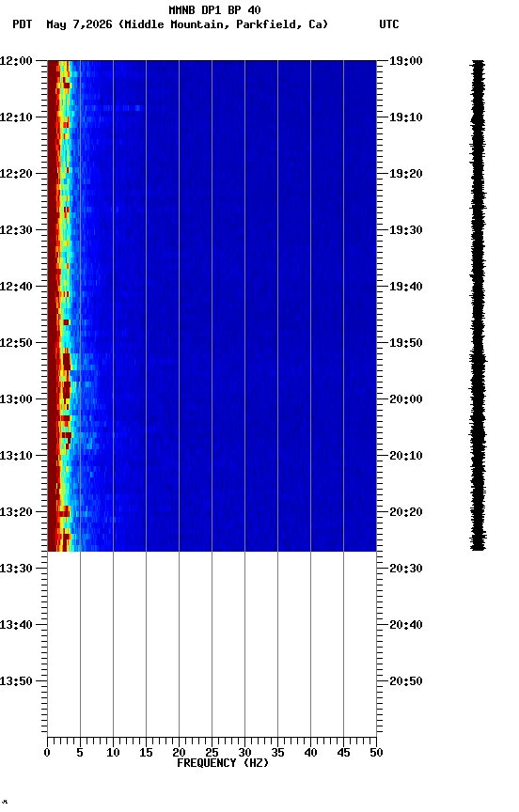
Task: Click the black seismogram waveform trace
Action: [x=478, y=305]
